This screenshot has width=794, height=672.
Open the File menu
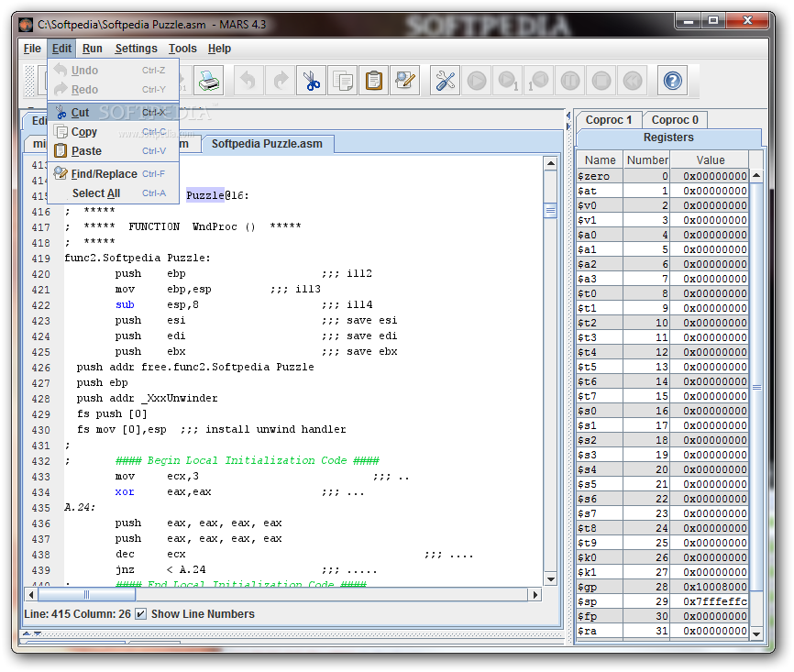tap(32, 49)
